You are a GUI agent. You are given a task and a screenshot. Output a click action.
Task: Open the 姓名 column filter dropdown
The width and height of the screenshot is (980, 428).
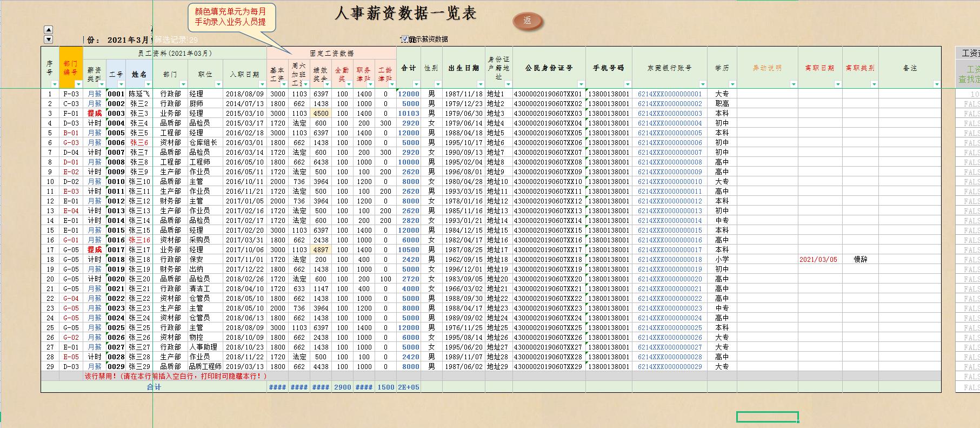pyautogui.click(x=148, y=84)
